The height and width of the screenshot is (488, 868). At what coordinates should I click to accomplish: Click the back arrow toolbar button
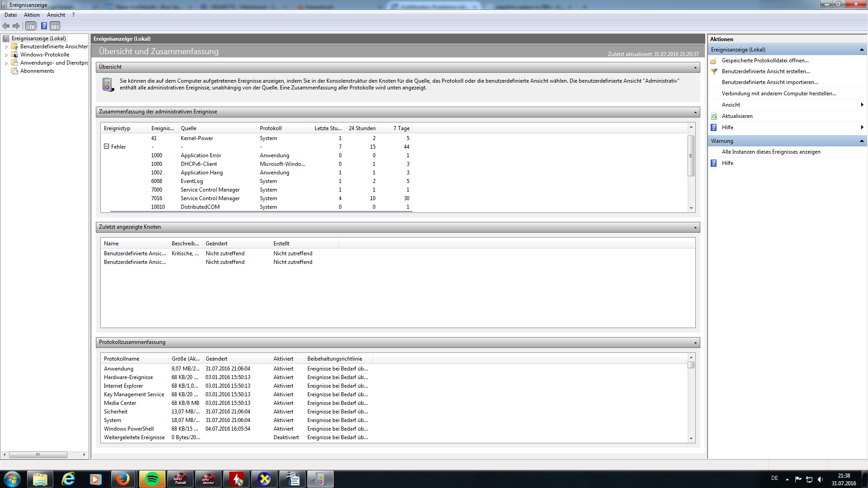coord(6,26)
